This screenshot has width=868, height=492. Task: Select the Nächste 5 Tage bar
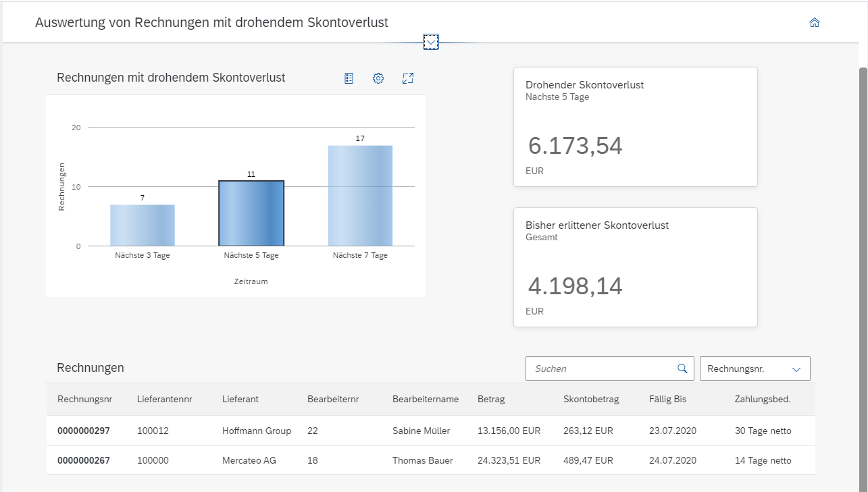(x=251, y=213)
